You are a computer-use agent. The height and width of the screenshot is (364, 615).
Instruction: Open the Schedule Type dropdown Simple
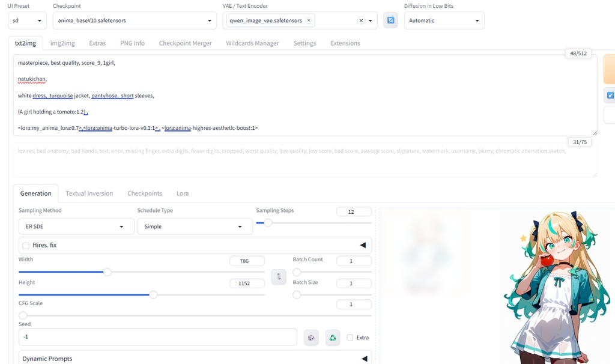[x=195, y=226]
